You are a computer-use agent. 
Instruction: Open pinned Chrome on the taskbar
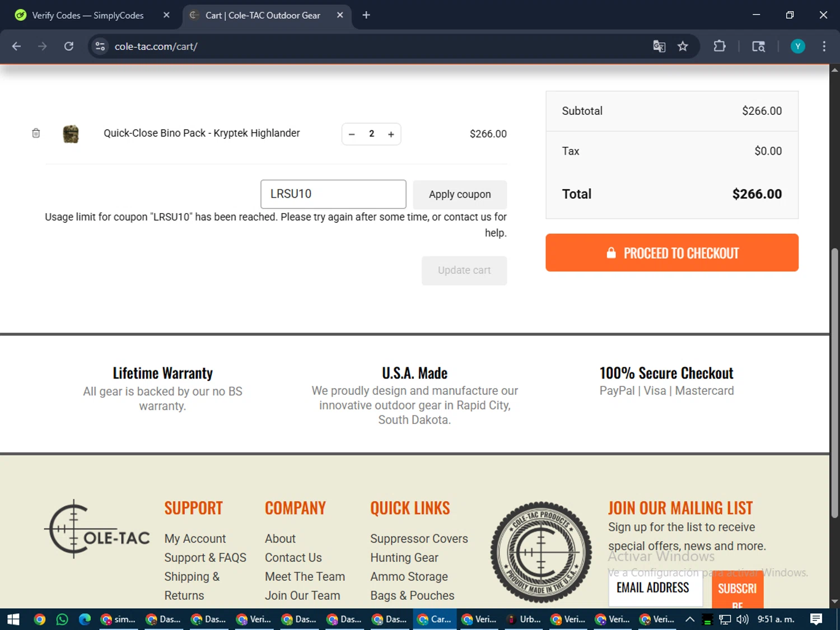pyautogui.click(x=39, y=619)
